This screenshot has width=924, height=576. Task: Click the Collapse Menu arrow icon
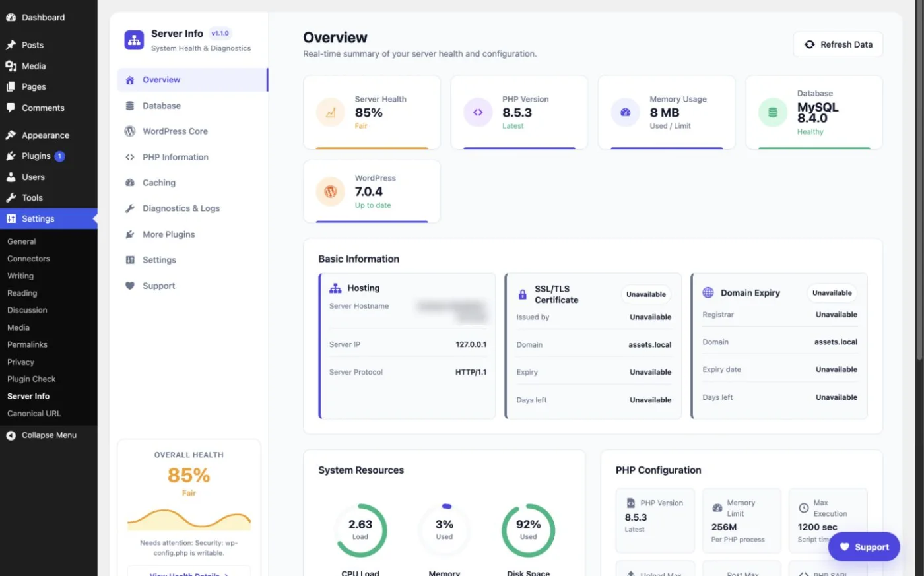tap(11, 435)
